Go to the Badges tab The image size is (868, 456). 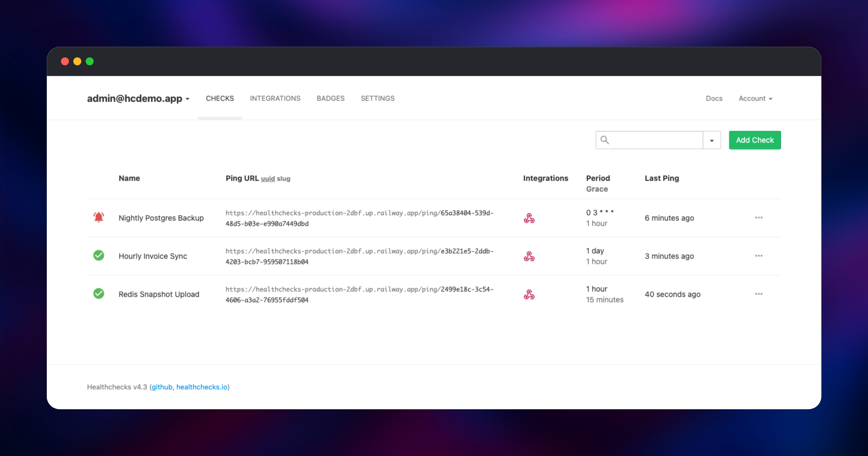pos(331,98)
